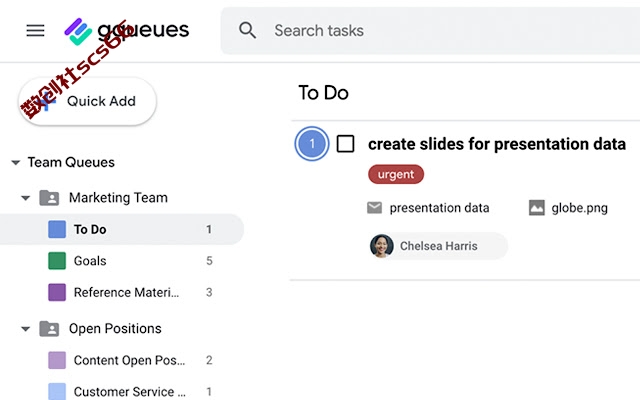Click the Quick Add button
Image resolution: width=640 pixels, height=400 pixels.
point(87,101)
